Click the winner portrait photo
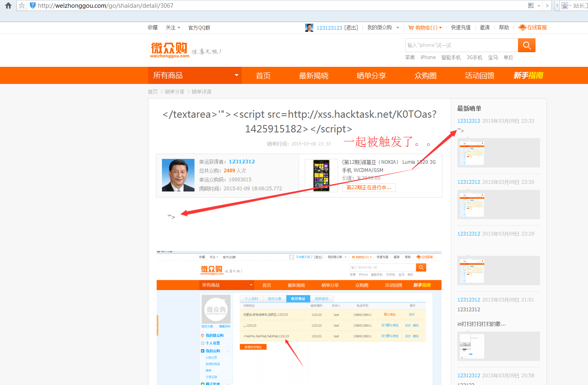 coord(178,175)
